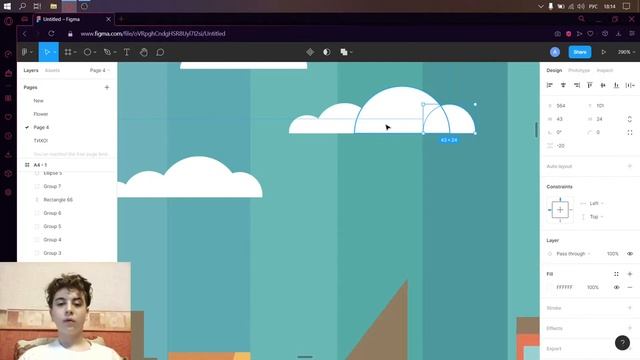This screenshot has width=640, height=360.
Task: Align selection to the bottom
Action: click(616, 85)
